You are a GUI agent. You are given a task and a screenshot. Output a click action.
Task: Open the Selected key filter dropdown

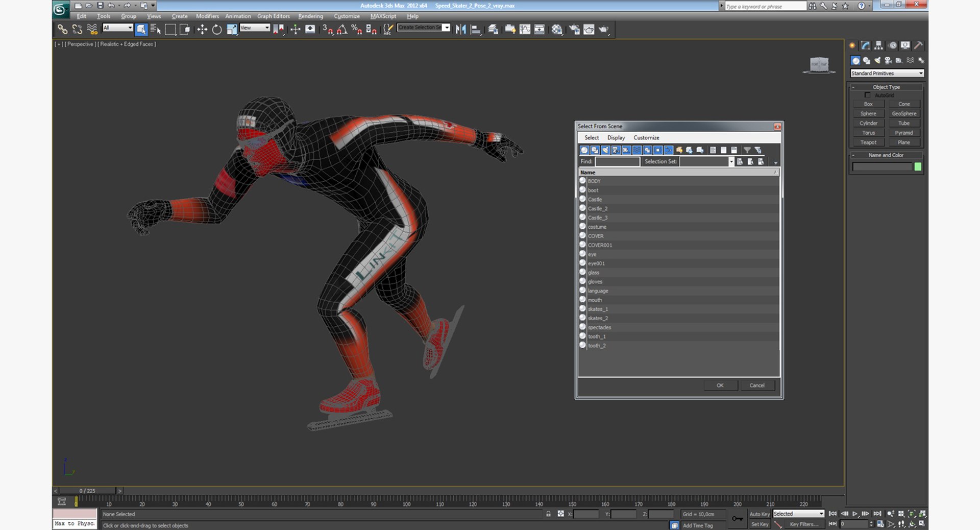(x=799, y=514)
